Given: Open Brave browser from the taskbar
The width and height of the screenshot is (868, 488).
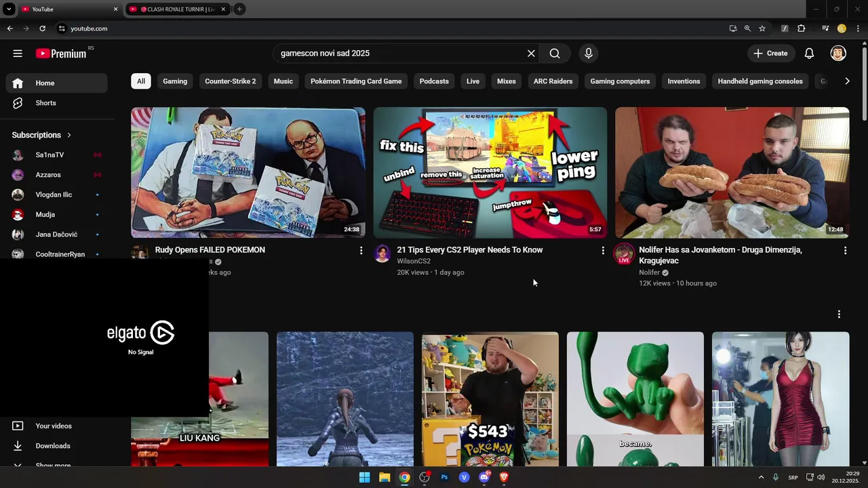Looking at the screenshot, I should [x=504, y=477].
